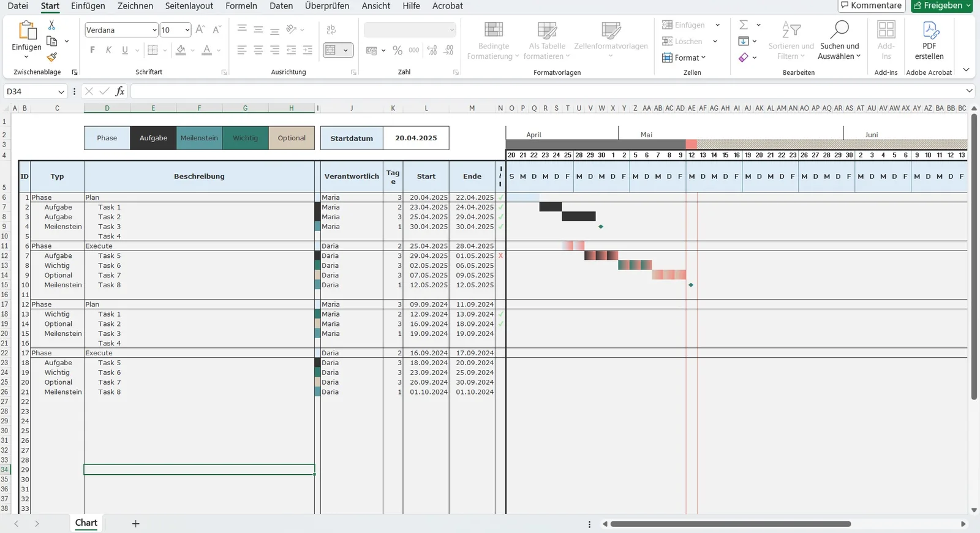Image resolution: width=980 pixels, height=533 pixels.
Task: Collapse the ribbon with the chevron
Action: tap(966, 70)
